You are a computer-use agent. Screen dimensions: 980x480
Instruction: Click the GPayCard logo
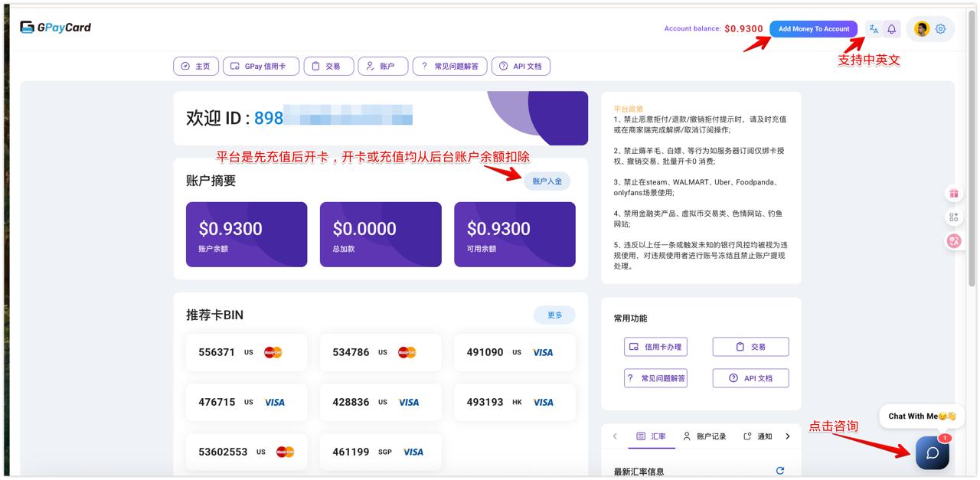coord(56,28)
